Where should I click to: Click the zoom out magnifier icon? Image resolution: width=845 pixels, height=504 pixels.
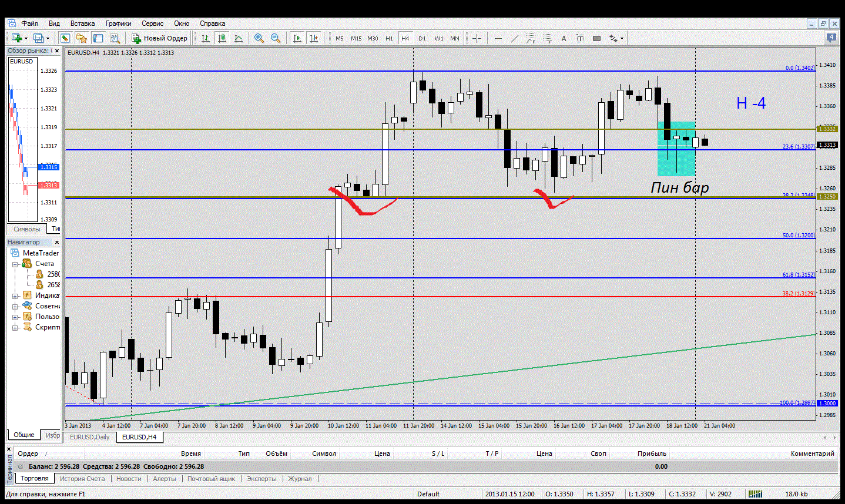pos(275,38)
